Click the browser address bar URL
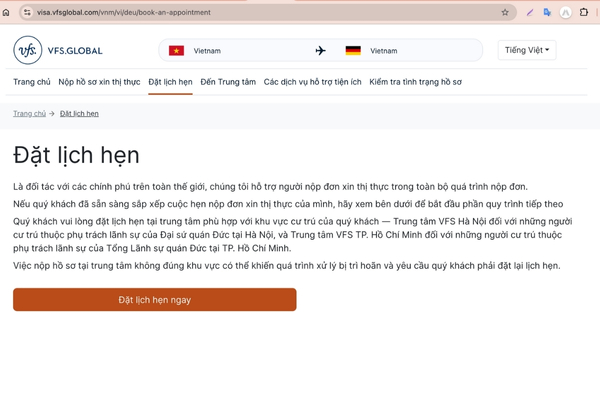Image resolution: width=600 pixels, height=400 pixels. pos(124,12)
